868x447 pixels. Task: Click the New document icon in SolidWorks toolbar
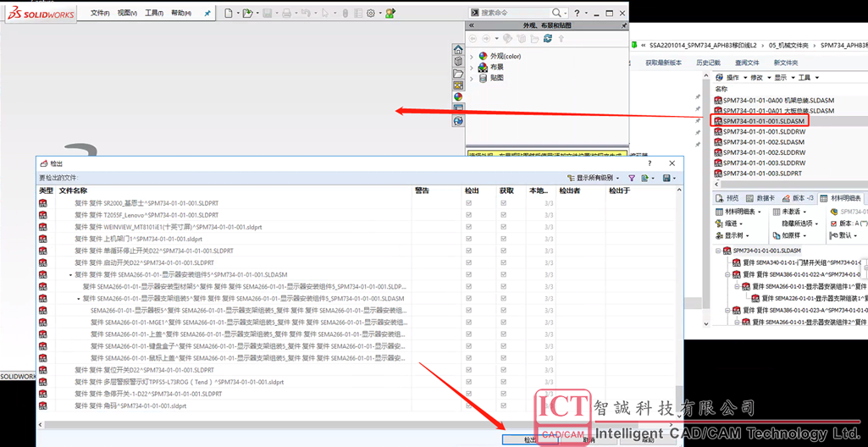(x=228, y=13)
